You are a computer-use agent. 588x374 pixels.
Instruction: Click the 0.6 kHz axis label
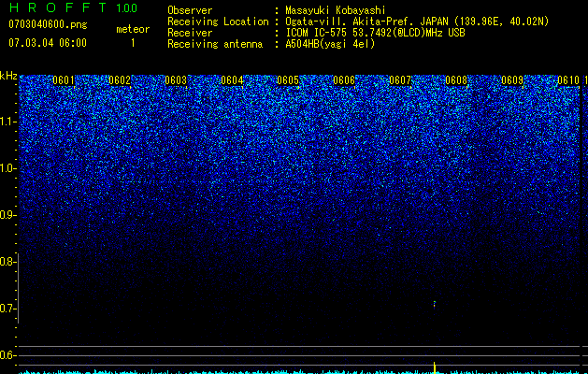pyautogui.click(x=7, y=355)
